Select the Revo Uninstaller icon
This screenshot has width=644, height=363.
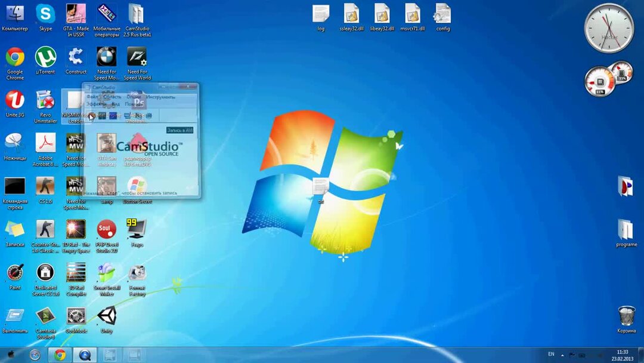[x=45, y=106]
